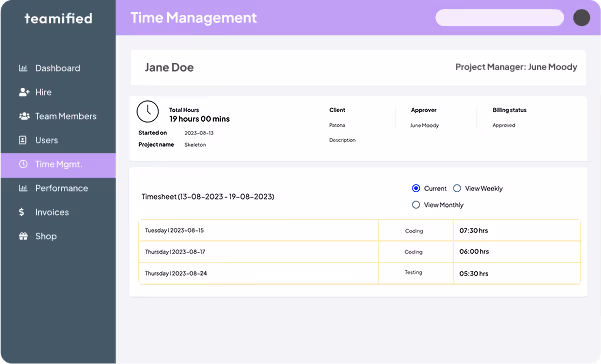Open Dashboard from the sidebar

click(58, 68)
